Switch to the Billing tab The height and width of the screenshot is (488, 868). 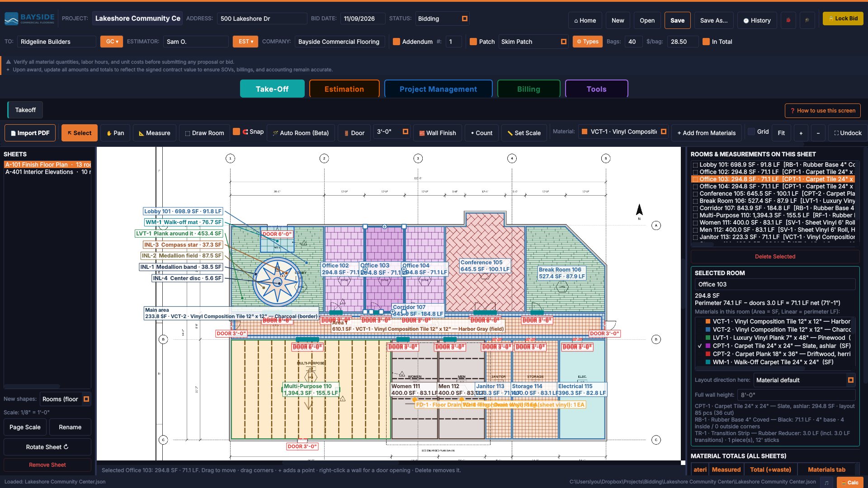(528, 89)
